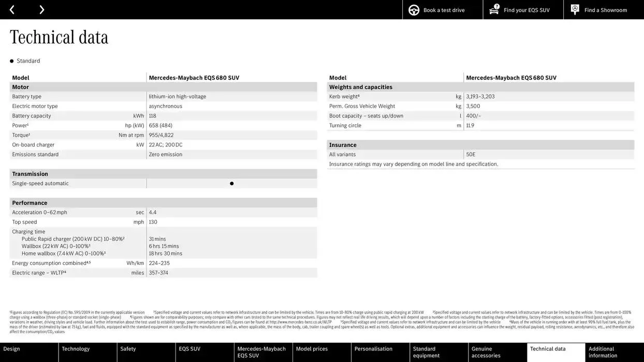This screenshot has width=644, height=362.
Task: Click Book a test drive
Action: tap(443, 9)
